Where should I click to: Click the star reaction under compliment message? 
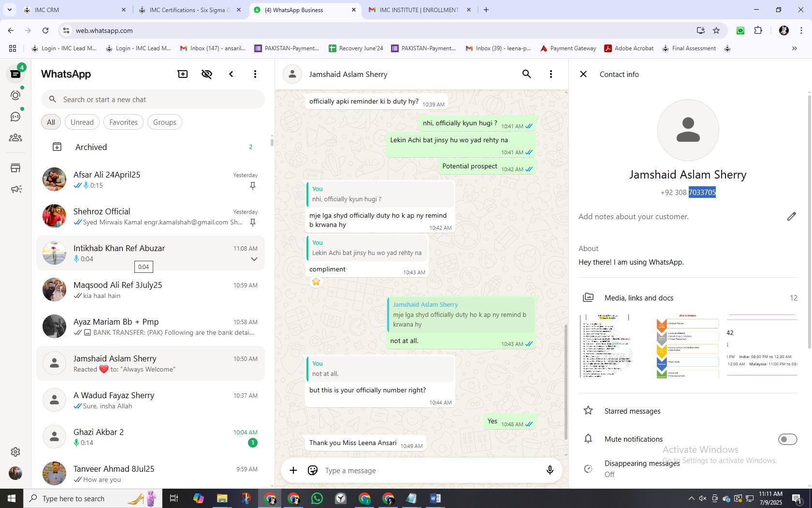316,282
